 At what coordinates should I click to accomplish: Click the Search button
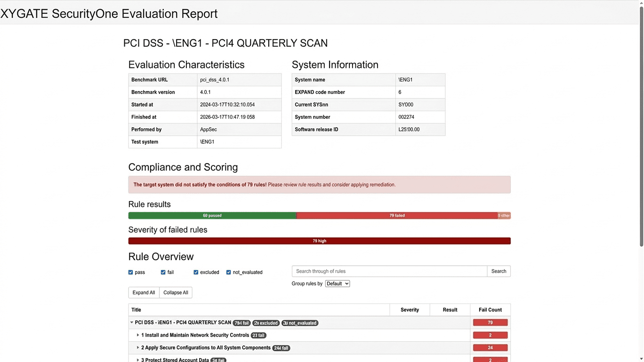[499, 271]
